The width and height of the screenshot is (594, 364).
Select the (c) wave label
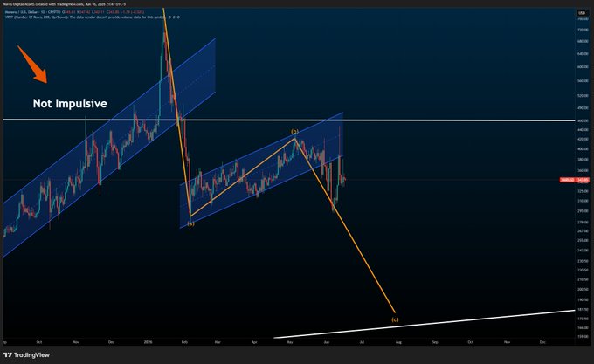395,319
